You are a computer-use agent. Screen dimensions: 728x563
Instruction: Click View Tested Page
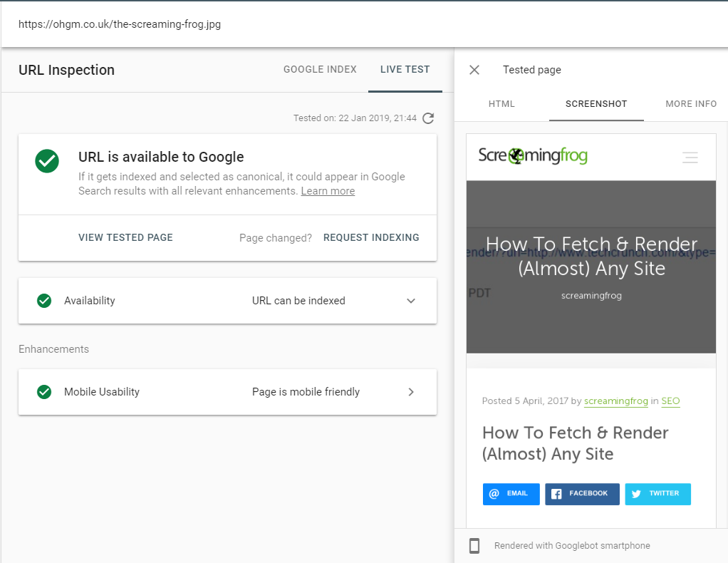coord(125,237)
